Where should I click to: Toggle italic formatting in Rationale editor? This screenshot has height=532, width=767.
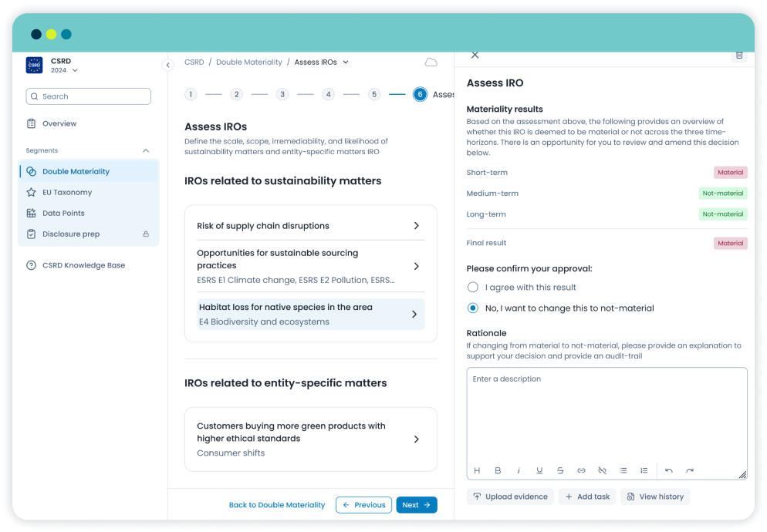pos(519,470)
